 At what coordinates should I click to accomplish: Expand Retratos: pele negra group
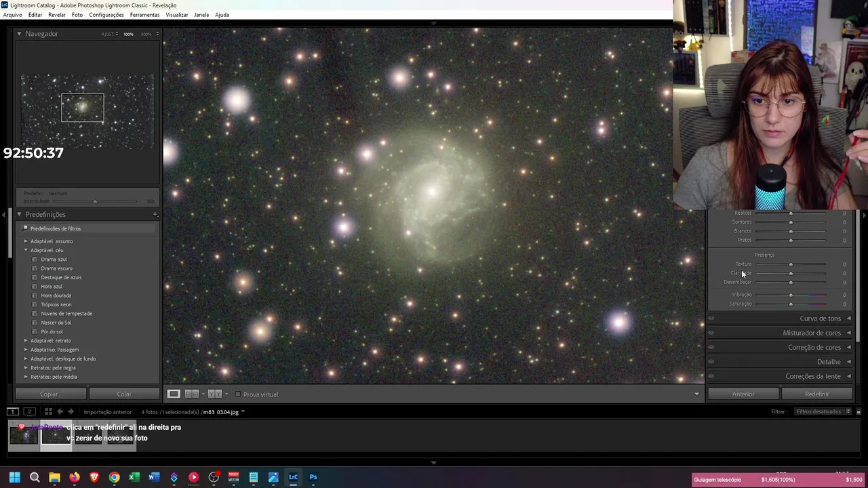point(26,367)
